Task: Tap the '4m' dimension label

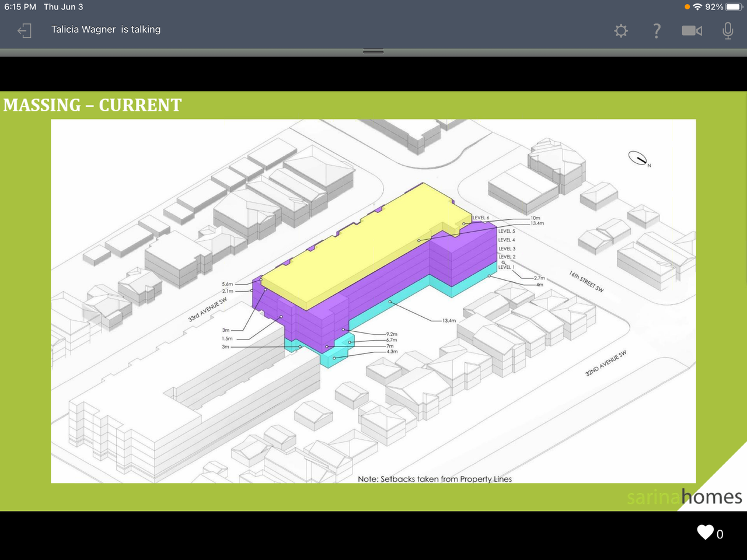Action: [x=540, y=285]
